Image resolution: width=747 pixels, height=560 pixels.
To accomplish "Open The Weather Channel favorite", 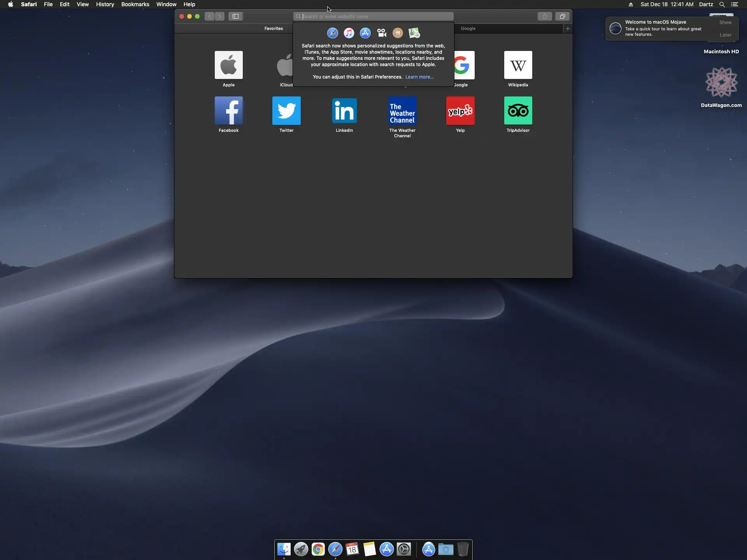I will click(x=402, y=111).
